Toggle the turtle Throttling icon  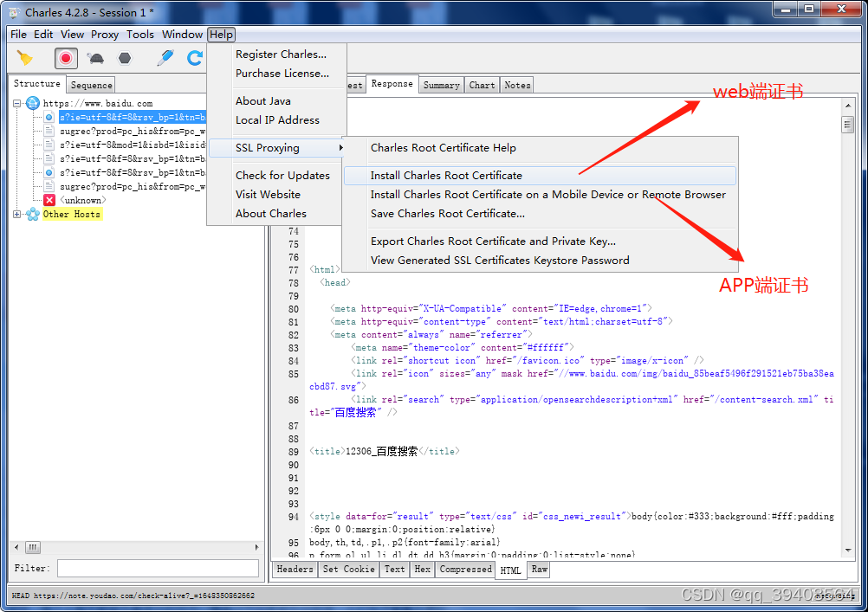(96, 58)
